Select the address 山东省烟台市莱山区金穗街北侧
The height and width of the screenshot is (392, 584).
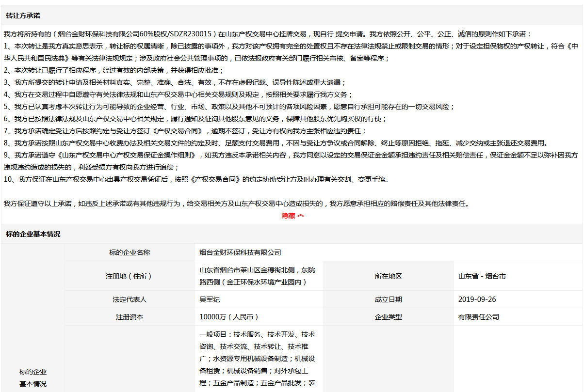(x=258, y=276)
